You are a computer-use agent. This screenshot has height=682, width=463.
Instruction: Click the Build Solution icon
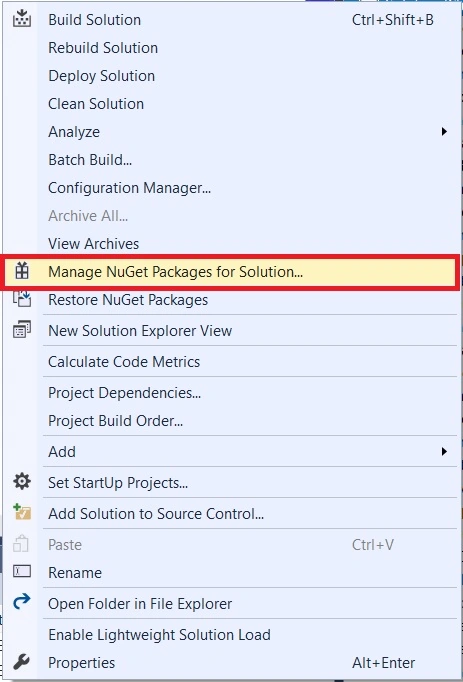pyautogui.click(x=22, y=19)
